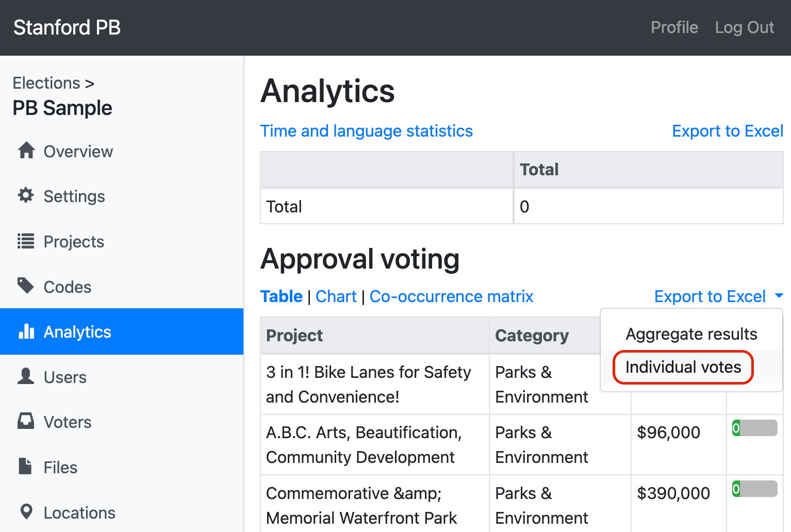Collapse the approval voting Export to Excel dropdown

pyautogui.click(x=718, y=296)
